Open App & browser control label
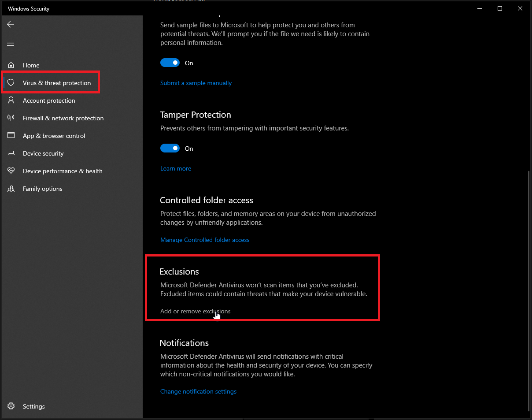532x420 pixels. (x=54, y=136)
